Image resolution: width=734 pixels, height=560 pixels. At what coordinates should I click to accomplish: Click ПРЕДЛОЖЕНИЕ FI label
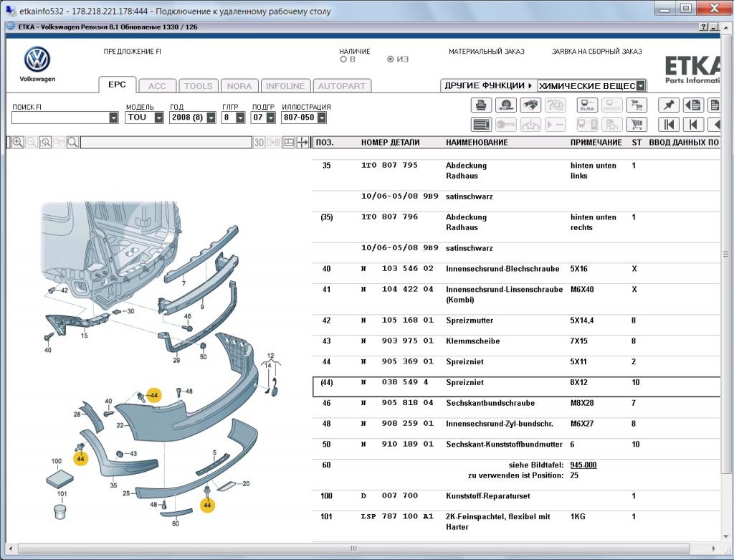click(x=132, y=52)
